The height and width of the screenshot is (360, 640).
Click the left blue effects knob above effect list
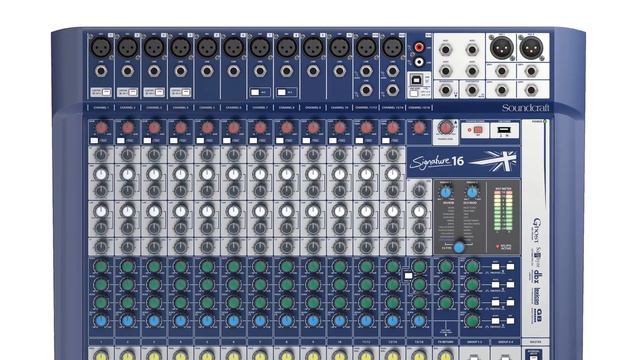446,192
